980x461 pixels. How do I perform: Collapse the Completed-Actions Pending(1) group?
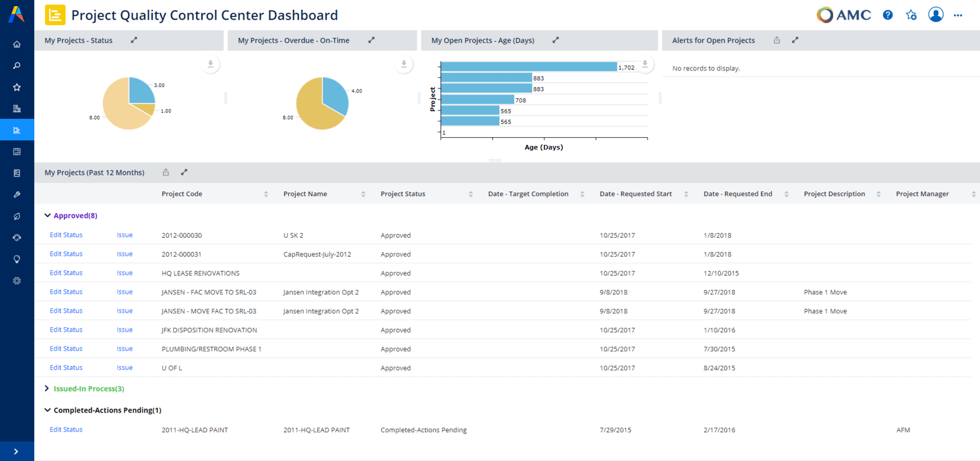48,410
